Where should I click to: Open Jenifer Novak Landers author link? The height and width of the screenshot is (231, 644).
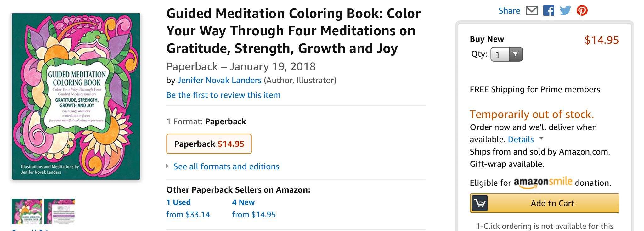[x=219, y=80]
